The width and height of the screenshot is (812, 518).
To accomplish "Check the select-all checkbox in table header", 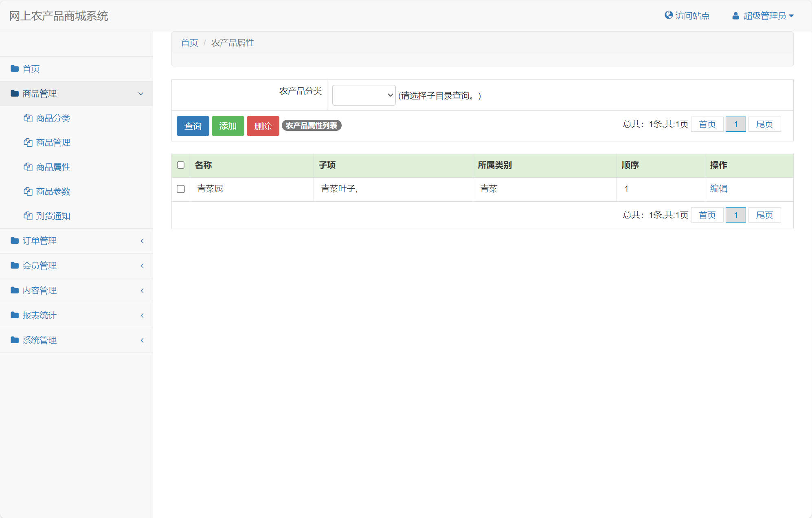I will tap(180, 165).
